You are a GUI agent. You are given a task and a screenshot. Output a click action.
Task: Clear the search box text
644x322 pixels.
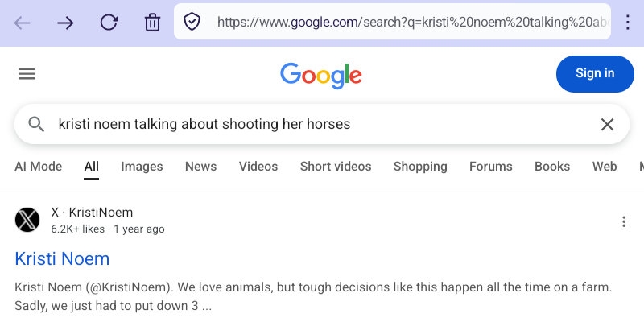(x=607, y=124)
